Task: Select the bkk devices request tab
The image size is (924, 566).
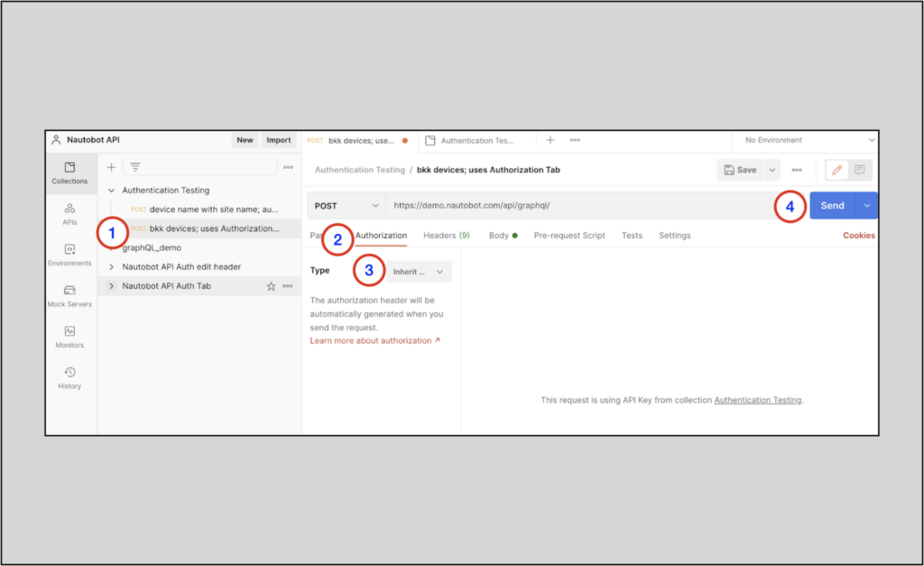Action: click(x=360, y=140)
